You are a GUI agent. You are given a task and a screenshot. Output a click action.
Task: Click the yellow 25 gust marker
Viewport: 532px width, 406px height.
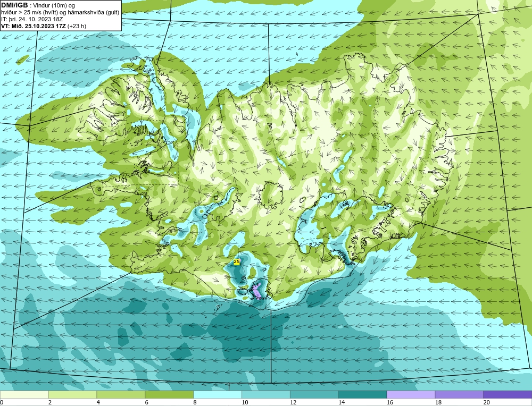click(237, 261)
